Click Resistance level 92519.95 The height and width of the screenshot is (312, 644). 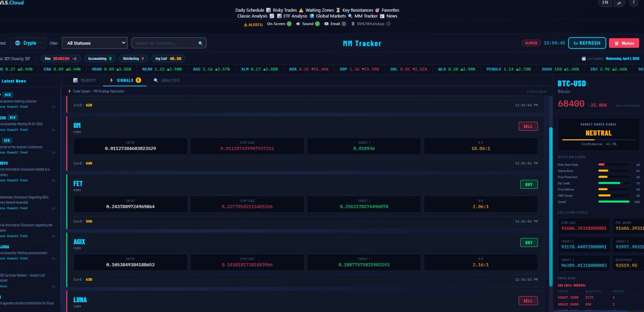pos(626,265)
